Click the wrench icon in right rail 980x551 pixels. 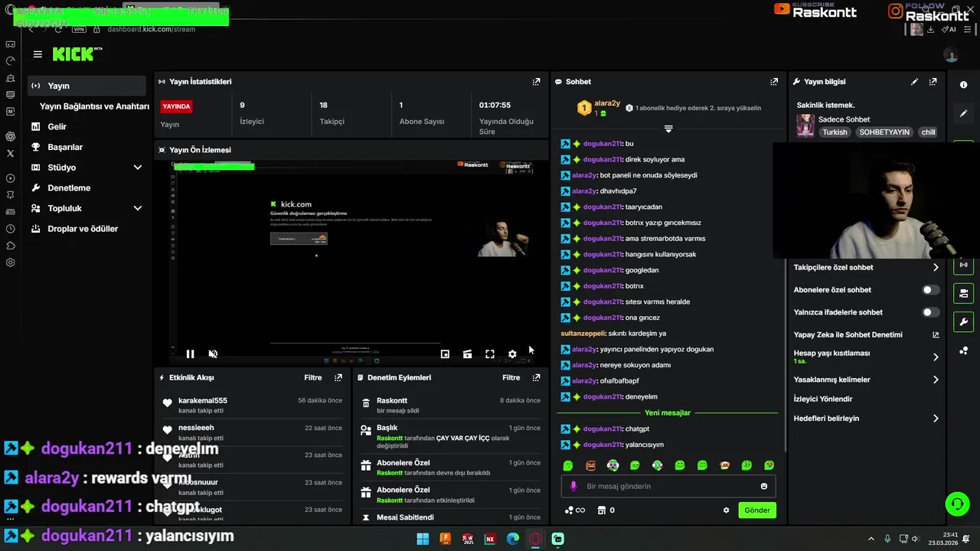(x=964, y=321)
